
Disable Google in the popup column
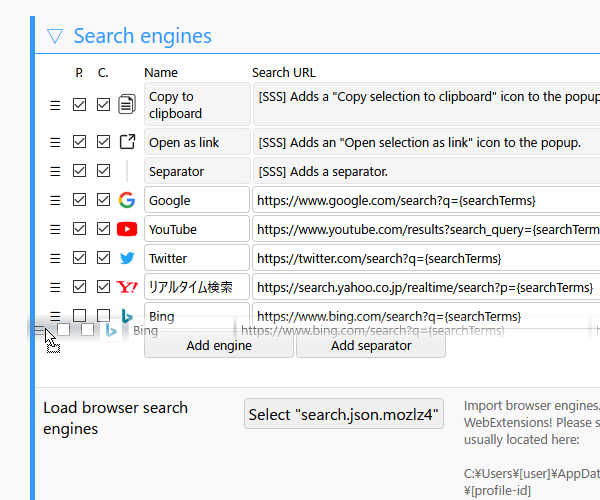click(79, 200)
